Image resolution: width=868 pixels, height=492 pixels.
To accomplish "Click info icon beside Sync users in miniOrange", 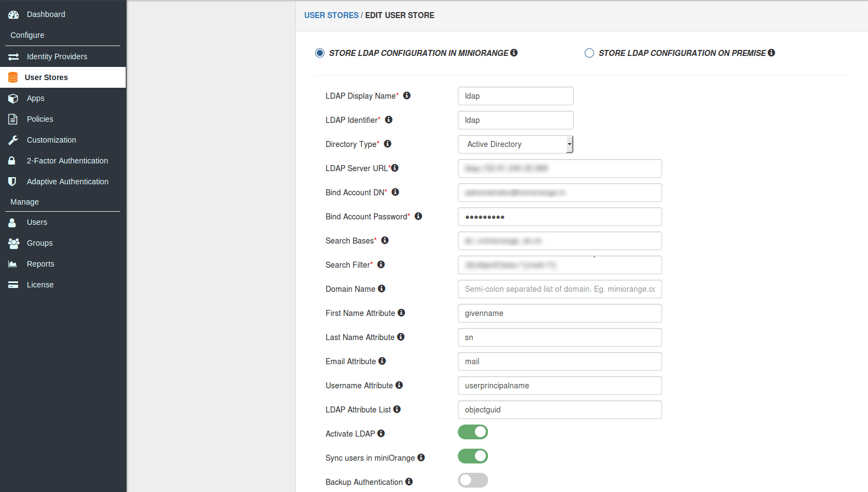I will (421, 457).
